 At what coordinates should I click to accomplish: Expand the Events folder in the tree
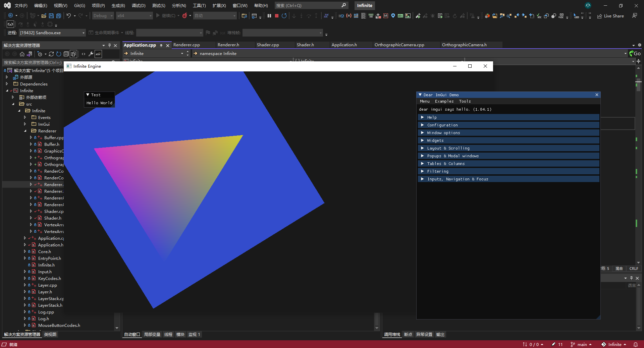pyautogui.click(x=25, y=117)
